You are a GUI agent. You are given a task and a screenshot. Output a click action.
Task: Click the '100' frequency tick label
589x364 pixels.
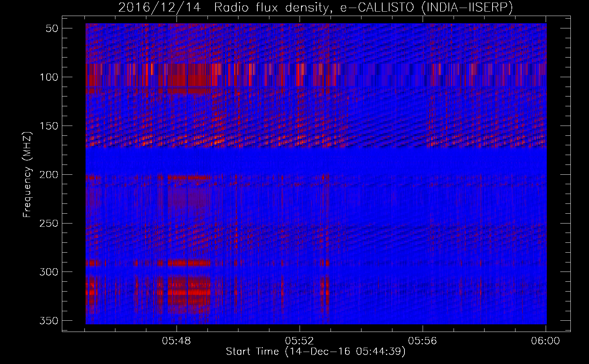click(x=49, y=77)
